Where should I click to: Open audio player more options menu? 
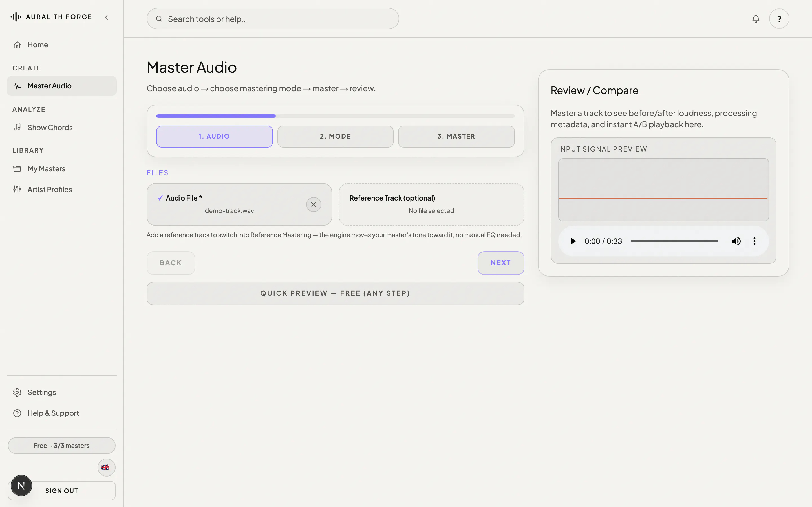click(x=754, y=241)
